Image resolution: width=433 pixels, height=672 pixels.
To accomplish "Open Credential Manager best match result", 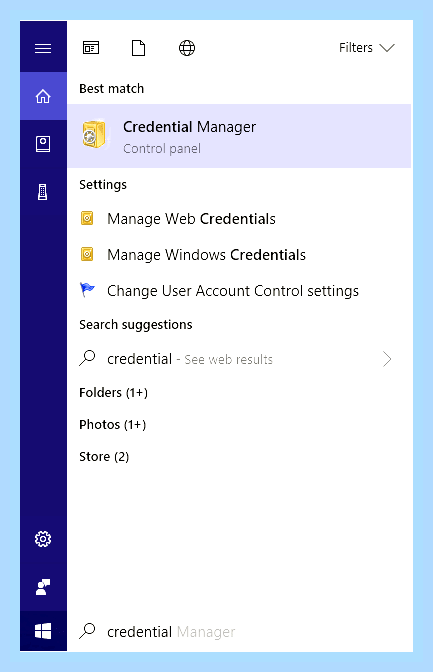I will [x=239, y=136].
